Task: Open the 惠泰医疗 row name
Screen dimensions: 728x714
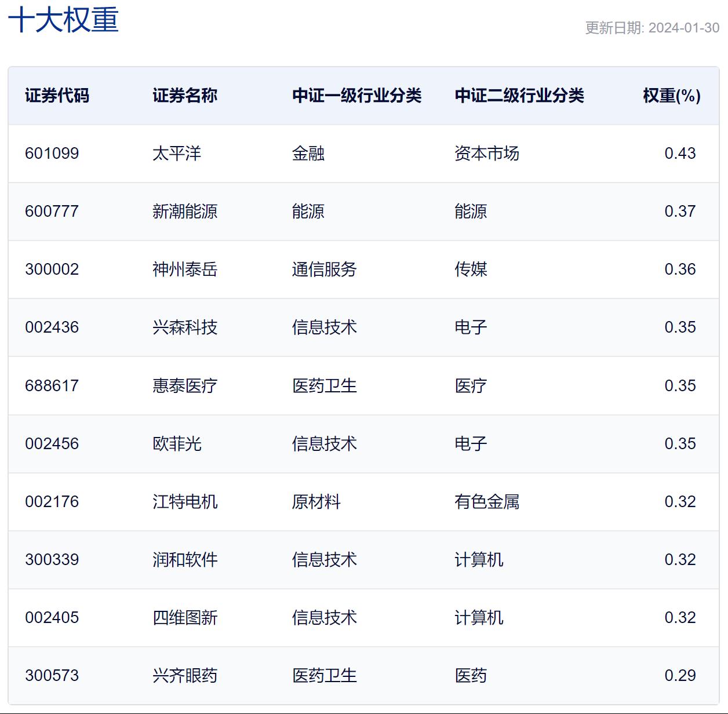Action: [184, 386]
